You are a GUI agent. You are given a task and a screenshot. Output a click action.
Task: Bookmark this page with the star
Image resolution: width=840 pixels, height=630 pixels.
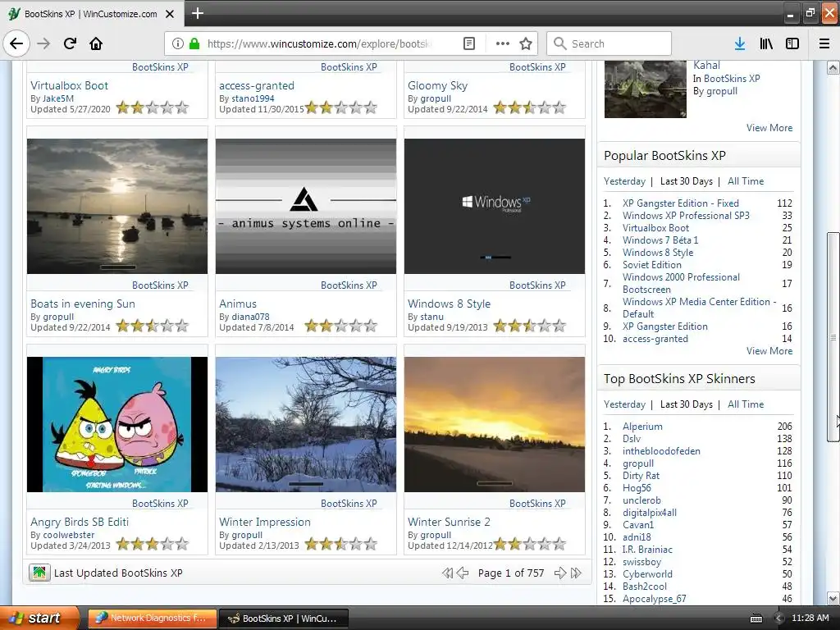coord(526,43)
